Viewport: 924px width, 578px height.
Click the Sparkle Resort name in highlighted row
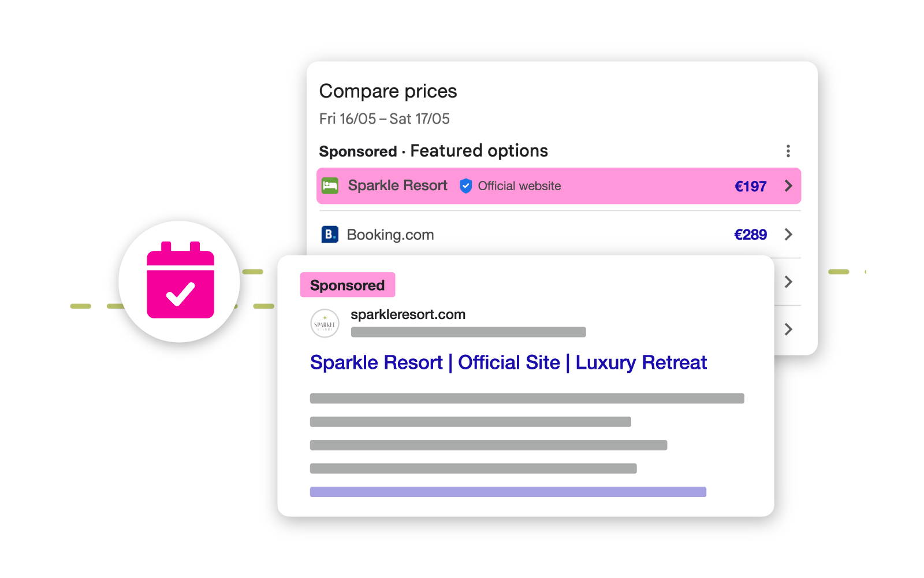(397, 186)
